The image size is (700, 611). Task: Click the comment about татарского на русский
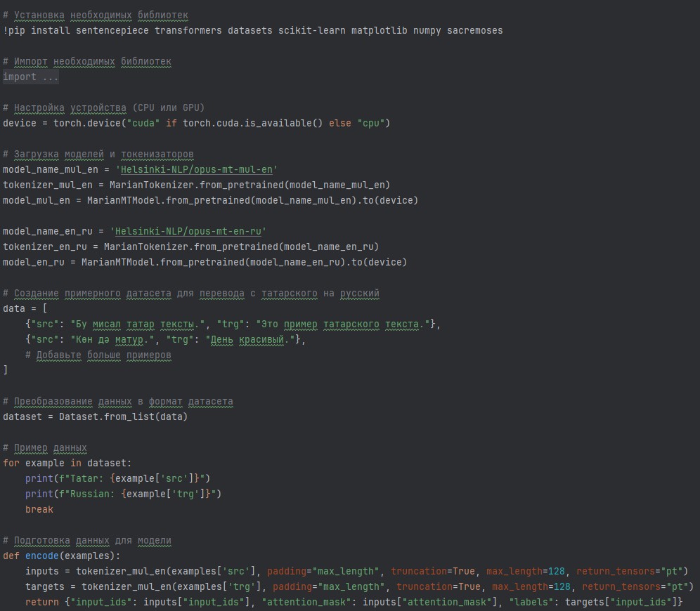coord(191,294)
